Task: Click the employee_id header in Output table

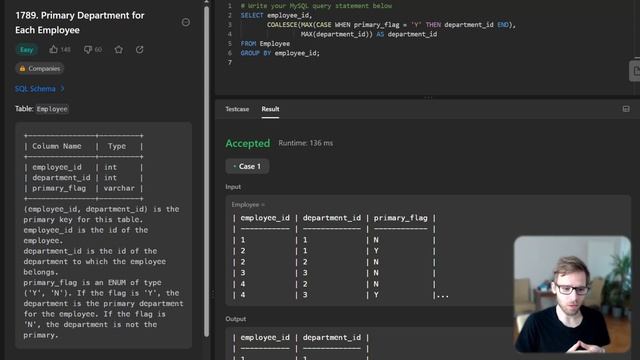Action: tap(265, 338)
